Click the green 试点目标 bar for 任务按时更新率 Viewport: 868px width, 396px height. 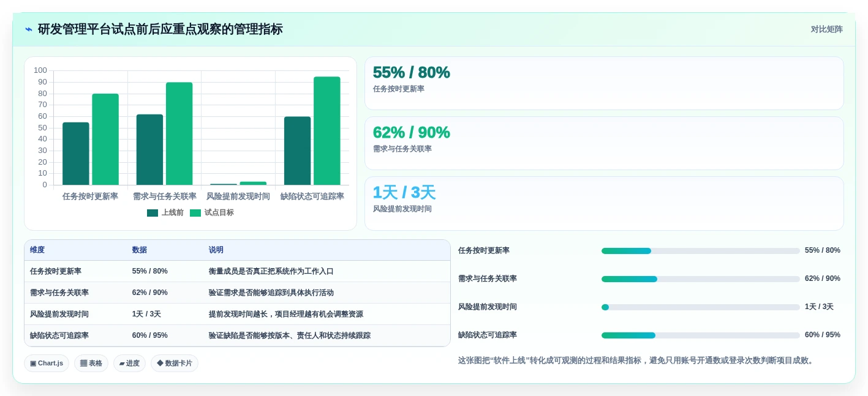pos(105,140)
